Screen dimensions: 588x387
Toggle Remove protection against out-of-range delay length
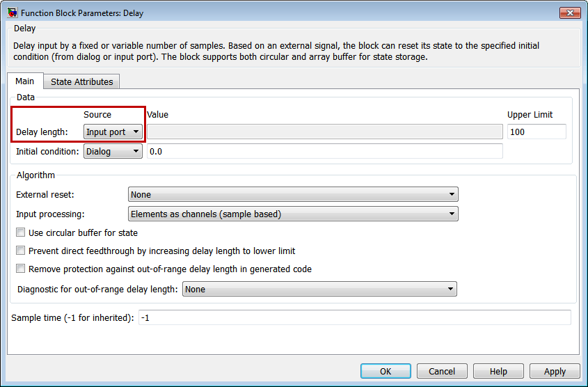(21, 269)
